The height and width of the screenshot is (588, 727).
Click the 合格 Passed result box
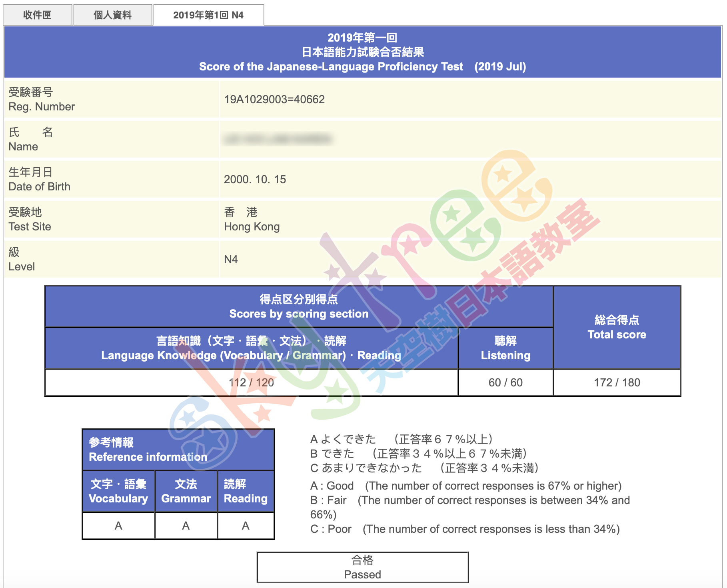(362, 567)
